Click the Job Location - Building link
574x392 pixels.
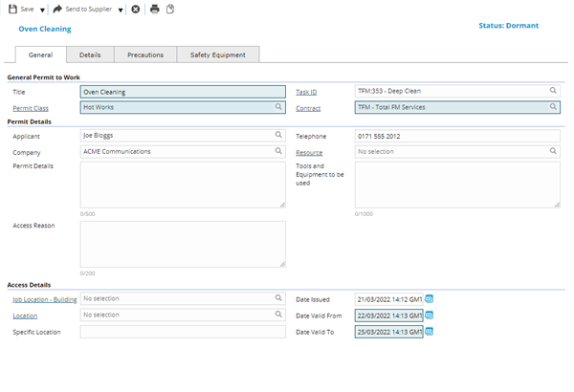[45, 298]
